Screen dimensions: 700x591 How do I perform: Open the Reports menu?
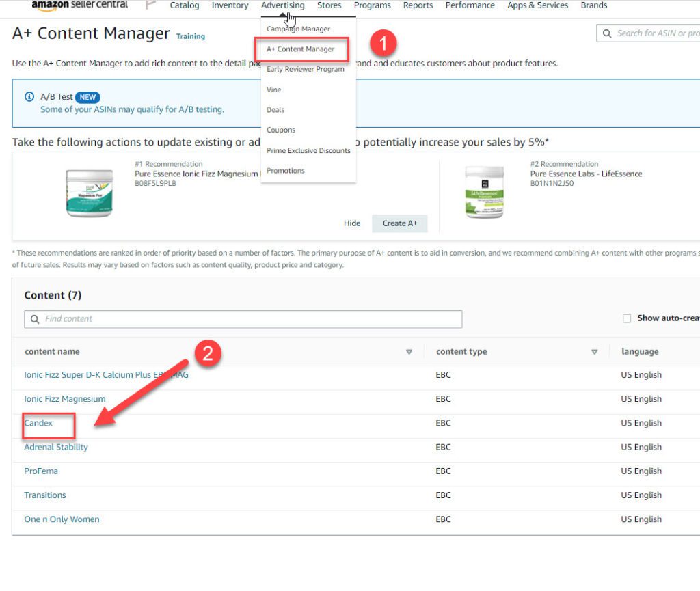418,5
